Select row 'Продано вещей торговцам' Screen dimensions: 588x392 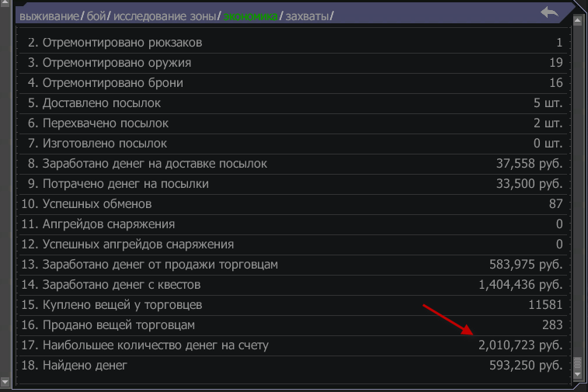click(294, 326)
